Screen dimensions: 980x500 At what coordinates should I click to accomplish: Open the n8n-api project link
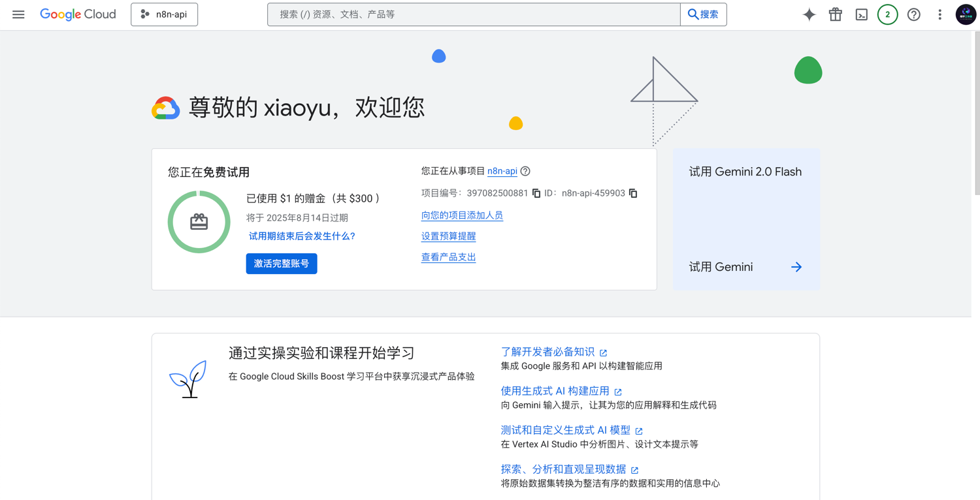pyautogui.click(x=502, y=171)
